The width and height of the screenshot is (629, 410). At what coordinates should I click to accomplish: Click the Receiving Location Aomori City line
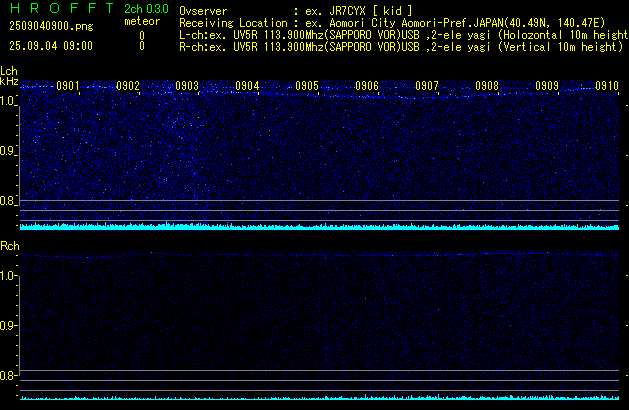coord(392,23)
